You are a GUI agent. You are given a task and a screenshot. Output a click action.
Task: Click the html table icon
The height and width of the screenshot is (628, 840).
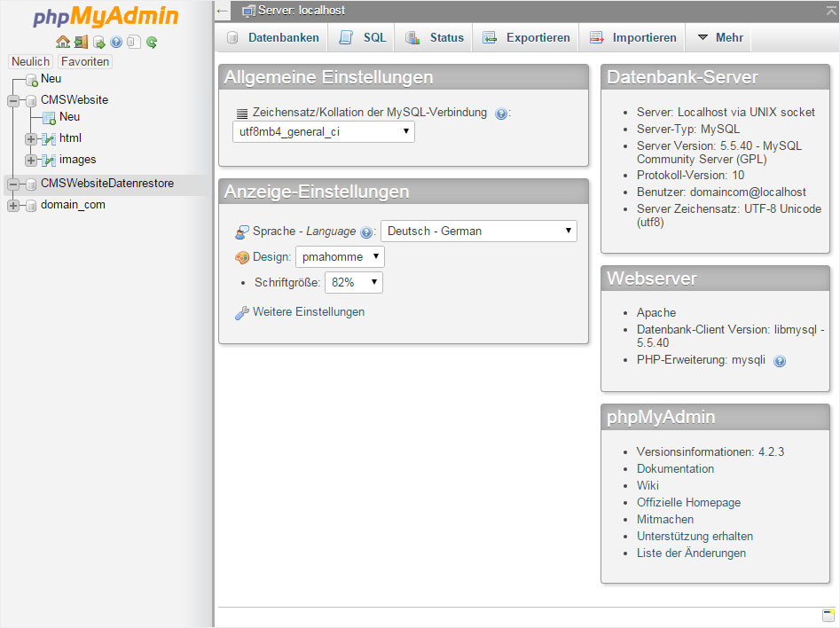[x=49, y=139]
